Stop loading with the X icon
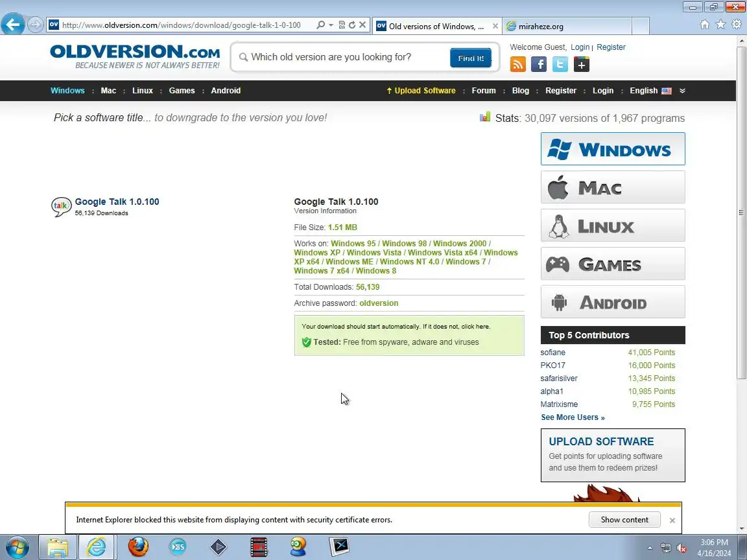The image size is (747, 560). point(362,25)
